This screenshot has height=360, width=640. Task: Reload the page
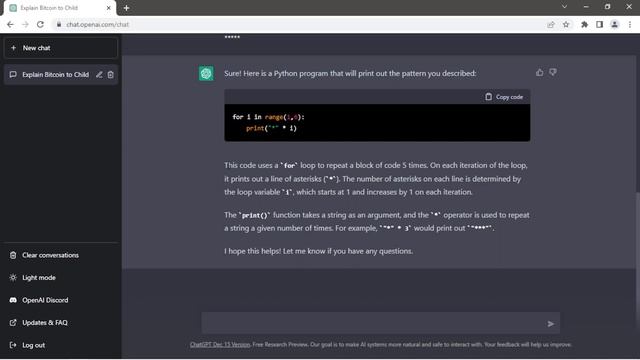coord(40,24)
